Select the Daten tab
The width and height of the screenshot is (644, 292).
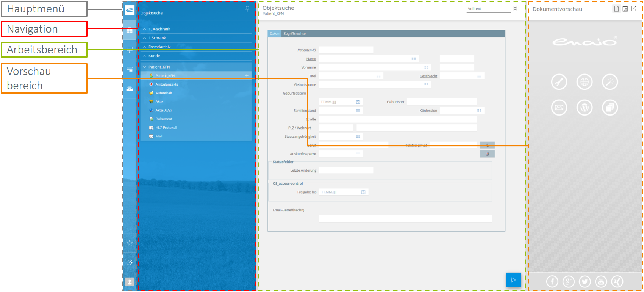pyautogui.click(x=274, y=34)
